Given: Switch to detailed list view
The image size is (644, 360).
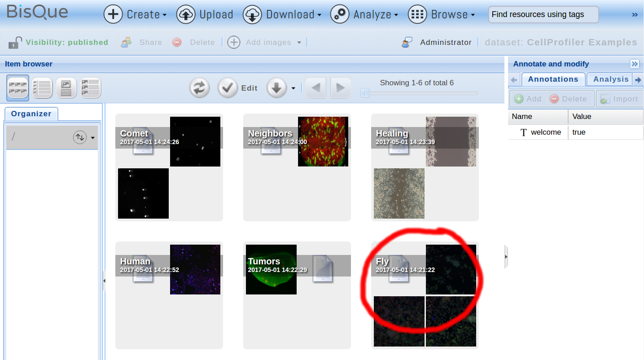Looking at the screenshot, I should click(42, 88).
